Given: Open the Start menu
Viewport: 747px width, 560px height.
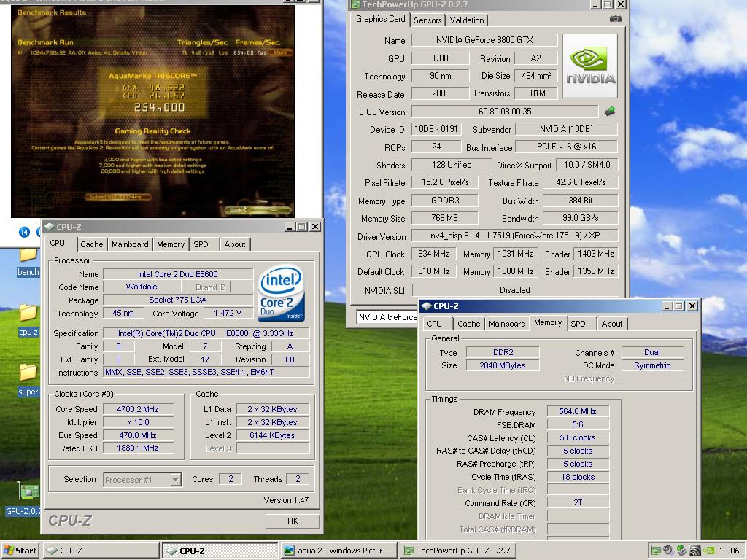Looking at the screenshot, I should [20, 551].
